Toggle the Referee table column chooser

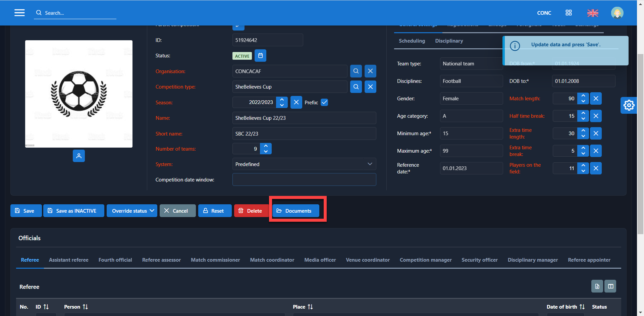(610, 286)
